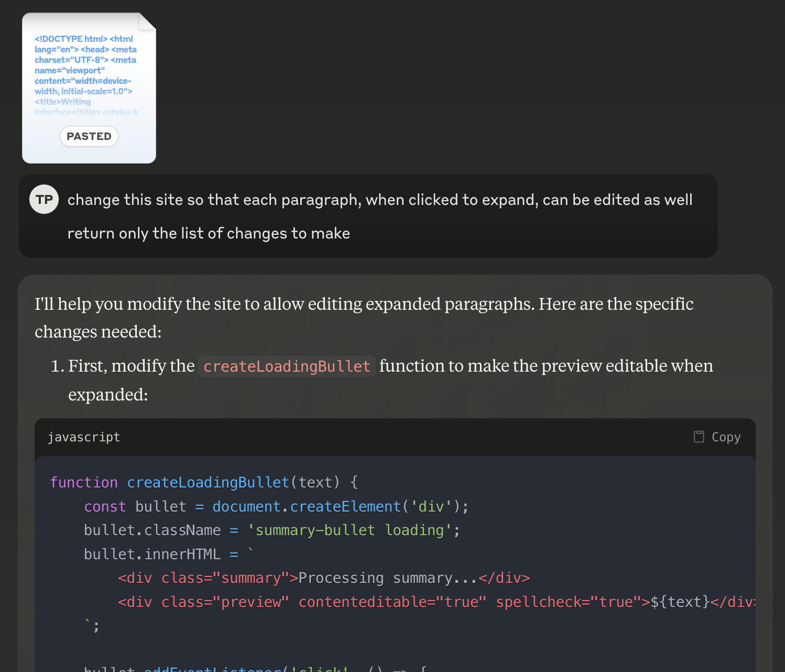Image resolution: width=785 pixels, height=672 pixels.
Task: Click the 'function createLoadingBullet(text) {' code line
Action: (x=204, y=482)
